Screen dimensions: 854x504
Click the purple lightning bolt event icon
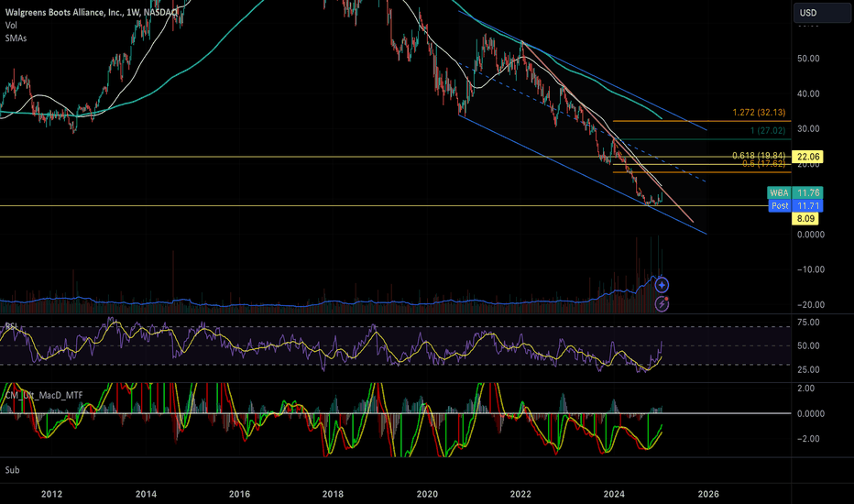pos(662,304)
